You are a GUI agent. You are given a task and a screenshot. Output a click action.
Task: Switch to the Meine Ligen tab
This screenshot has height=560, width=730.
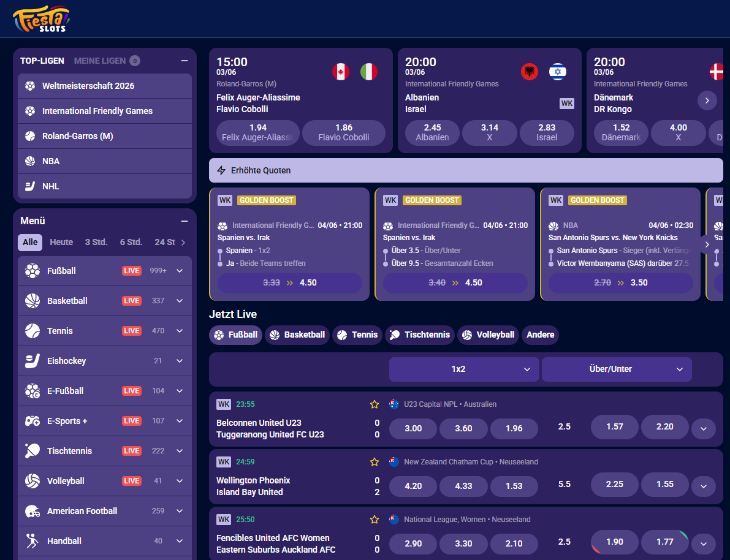pos(107,61)
